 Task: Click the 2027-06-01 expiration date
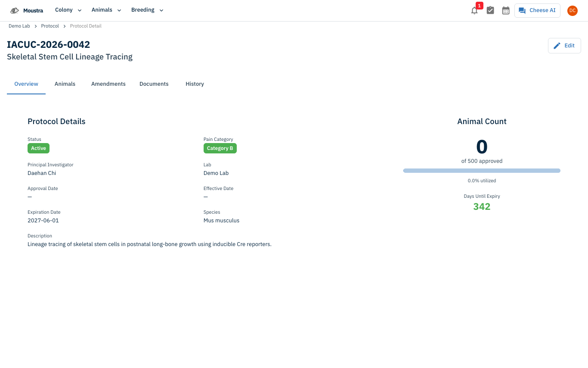43,221
